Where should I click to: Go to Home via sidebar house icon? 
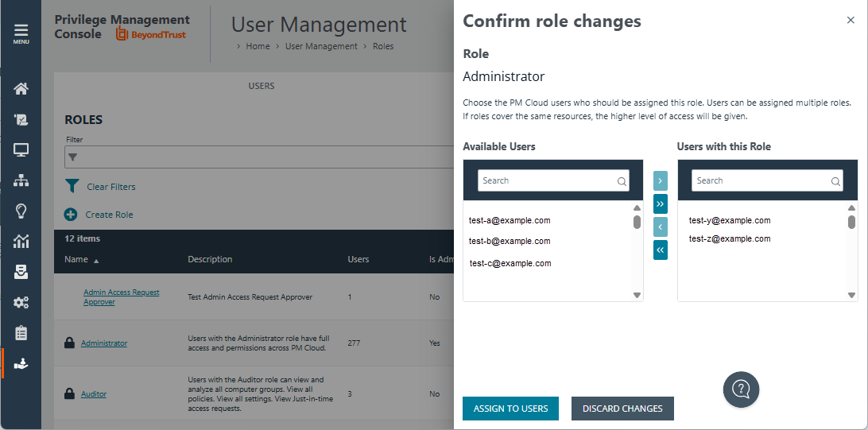pyautogui.click(x=21, y=88)
